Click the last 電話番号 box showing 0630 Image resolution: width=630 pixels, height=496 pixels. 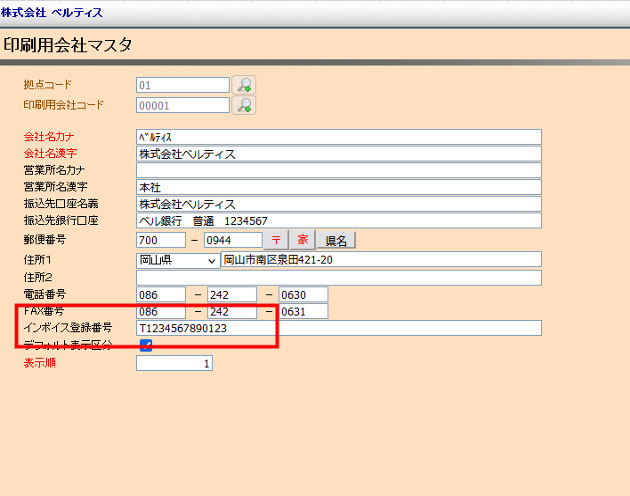tap(303, 295)
